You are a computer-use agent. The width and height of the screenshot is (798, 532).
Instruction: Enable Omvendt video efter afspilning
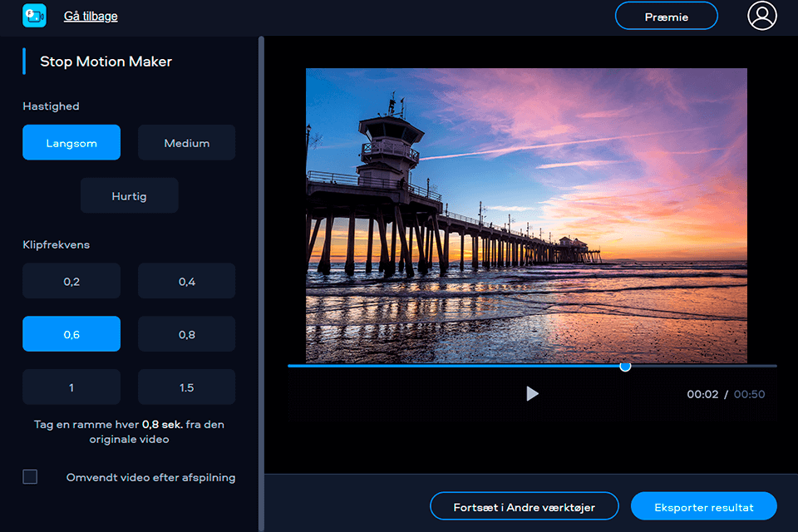pyautogui.click(x=31, y=476)
